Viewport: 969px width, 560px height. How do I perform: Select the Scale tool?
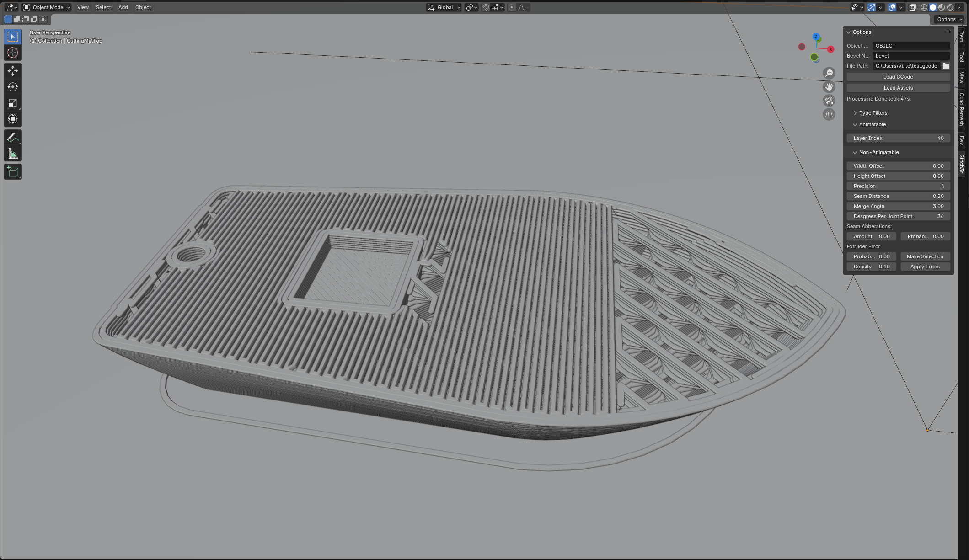point(12,103)
